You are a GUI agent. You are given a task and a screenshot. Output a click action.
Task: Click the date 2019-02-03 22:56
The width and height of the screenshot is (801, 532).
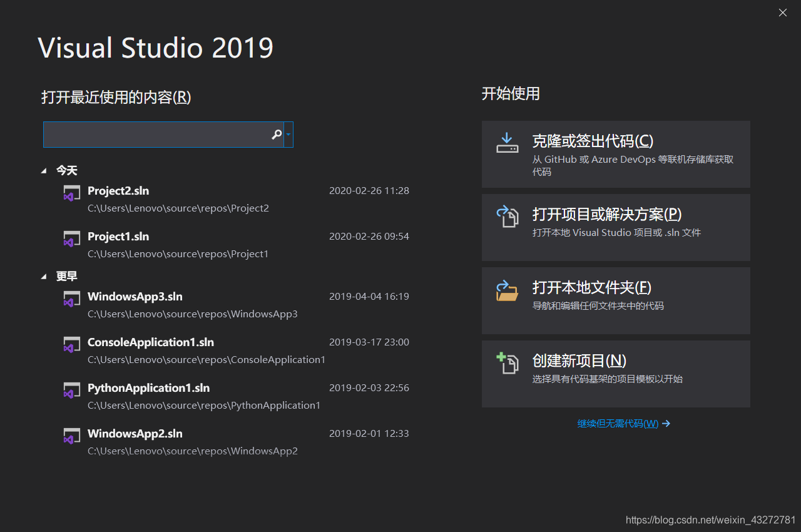369,388
